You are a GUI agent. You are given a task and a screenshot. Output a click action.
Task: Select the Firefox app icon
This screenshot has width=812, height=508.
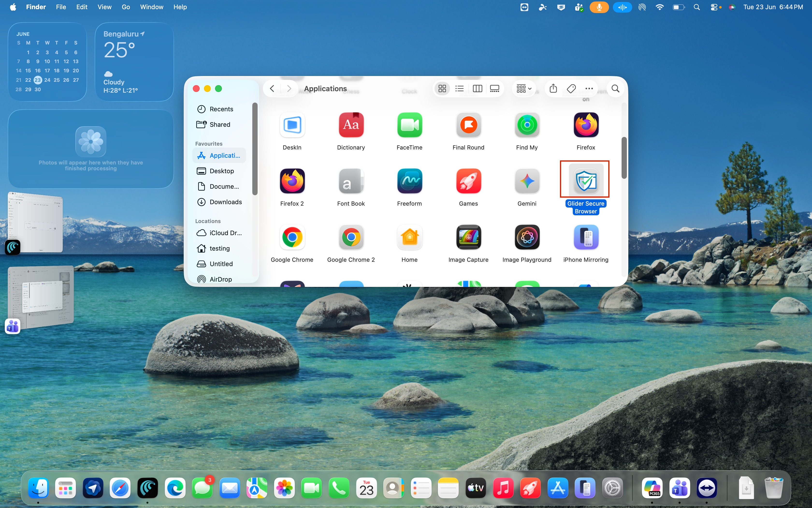[x=586, y=125]
